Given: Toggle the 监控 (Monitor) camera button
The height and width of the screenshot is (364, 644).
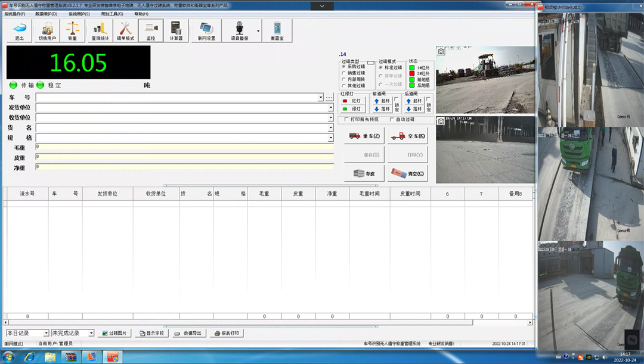Looking at the screenshot, I should click(x=151, y=31).
